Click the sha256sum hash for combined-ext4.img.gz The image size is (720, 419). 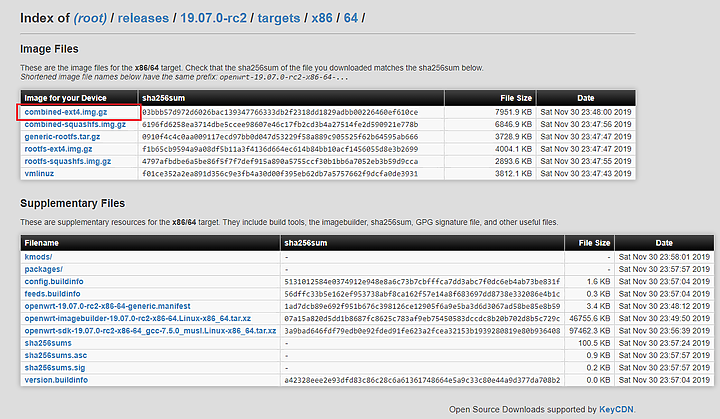(280, 112)
